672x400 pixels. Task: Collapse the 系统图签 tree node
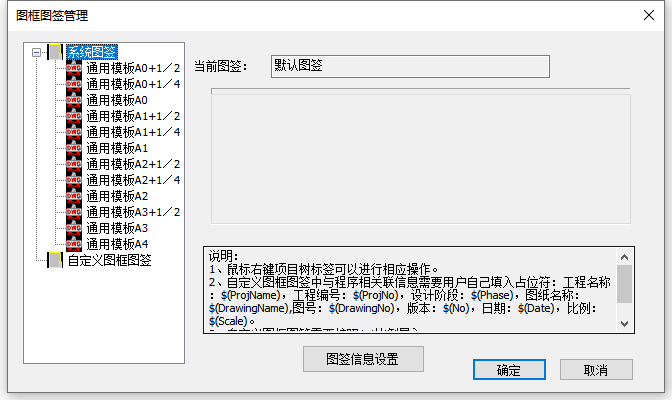[x=36, y=52]
